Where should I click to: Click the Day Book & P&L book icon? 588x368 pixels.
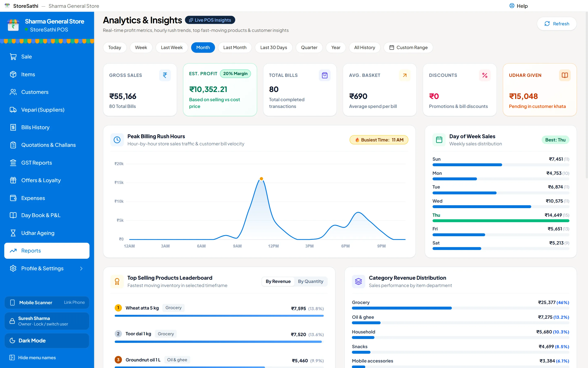pos(13,215)
